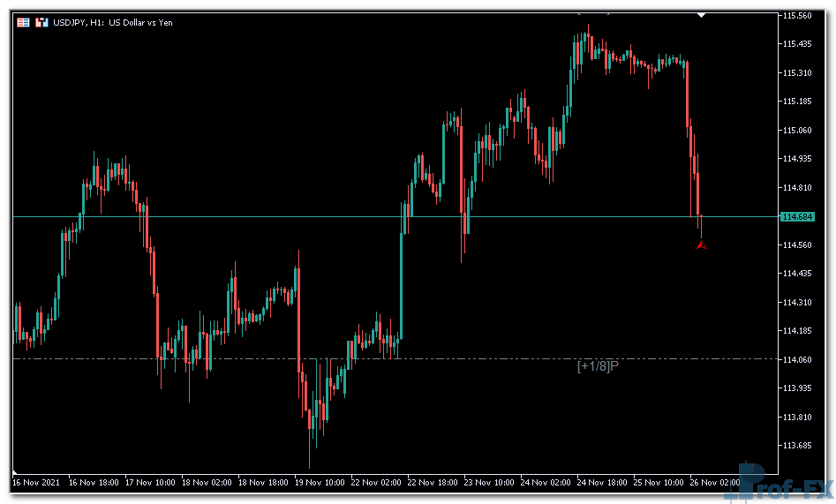Select the USDJPY, H1 chart title text
836x504 pixels.
115,22
